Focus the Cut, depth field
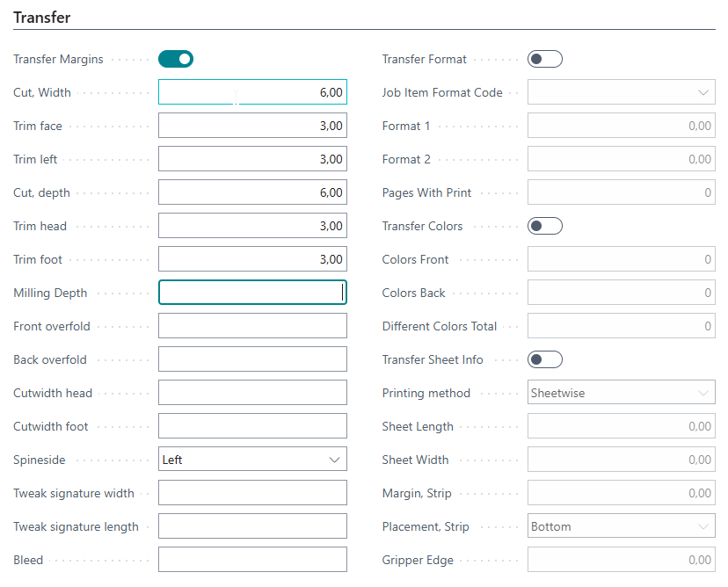728x587 pixels. point(252,192)
